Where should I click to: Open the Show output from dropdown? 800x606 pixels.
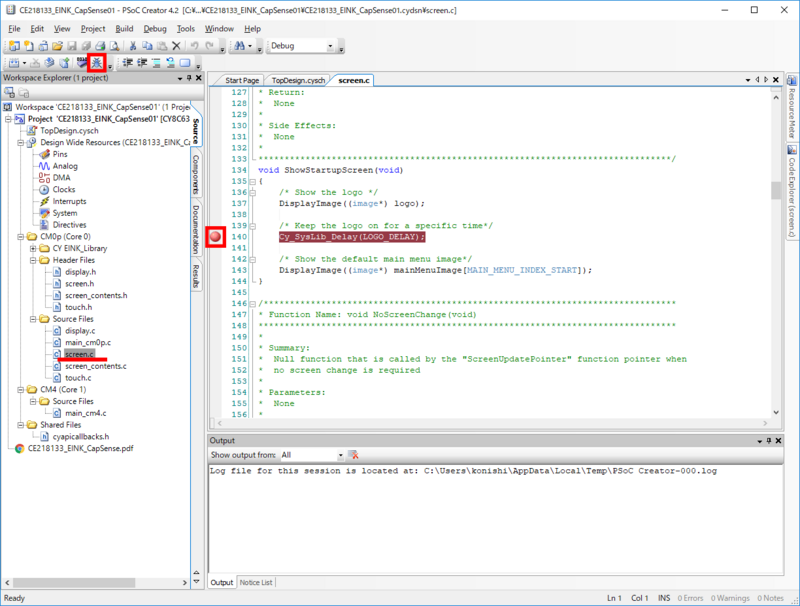340,455
